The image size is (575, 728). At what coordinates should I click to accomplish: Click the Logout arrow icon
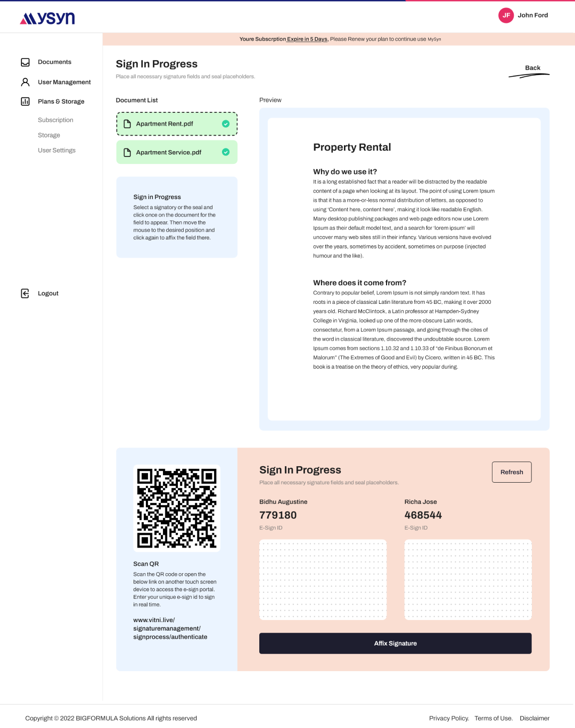pyautogui.click(x=25, y=293)
